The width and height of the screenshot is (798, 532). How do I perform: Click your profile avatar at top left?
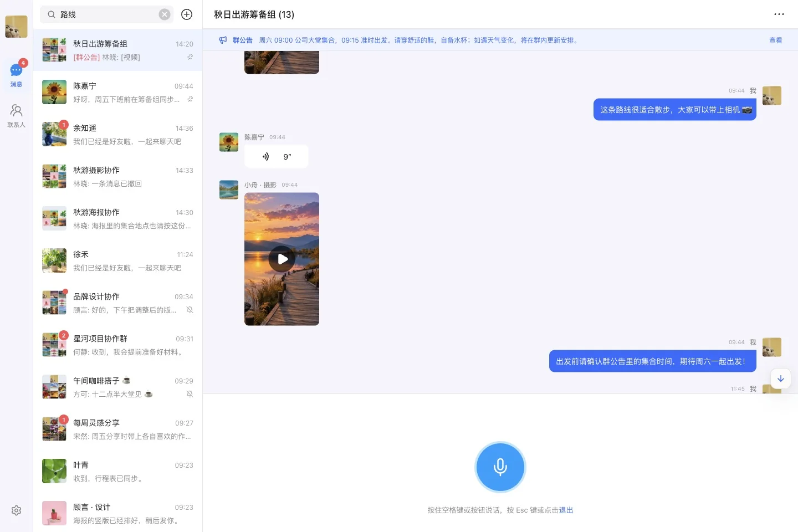(x=16, y=27)
